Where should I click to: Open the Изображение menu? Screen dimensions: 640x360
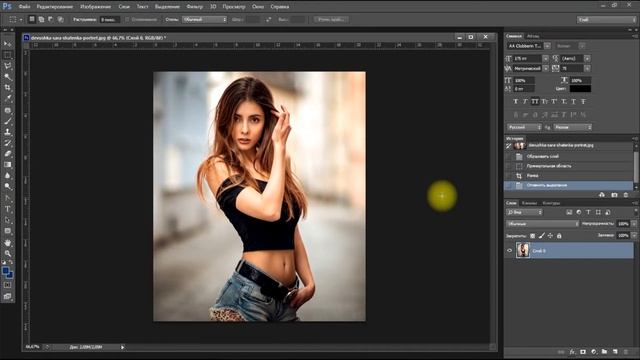coord(96,7)
